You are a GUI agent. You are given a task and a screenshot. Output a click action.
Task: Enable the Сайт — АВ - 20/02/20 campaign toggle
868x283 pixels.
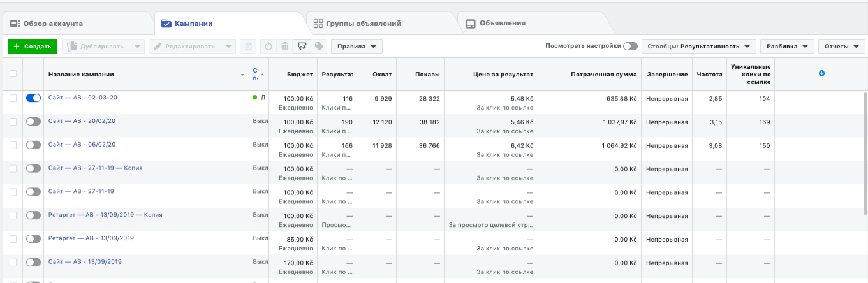[33, 121]
